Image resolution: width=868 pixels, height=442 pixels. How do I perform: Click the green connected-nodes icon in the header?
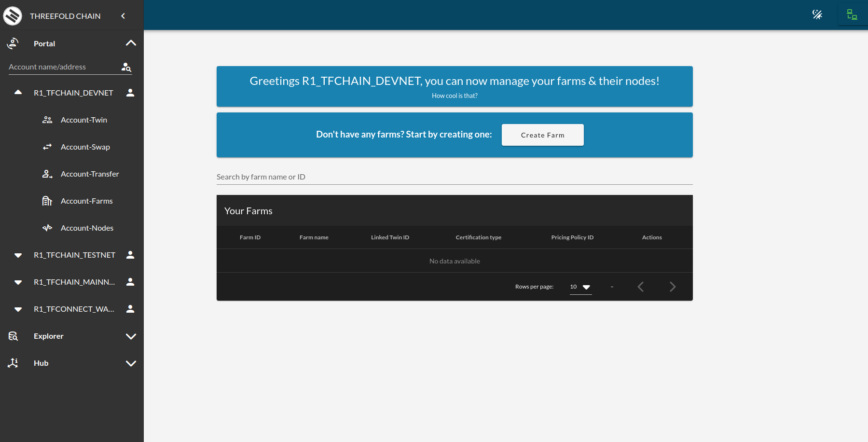tap(852, 14)
